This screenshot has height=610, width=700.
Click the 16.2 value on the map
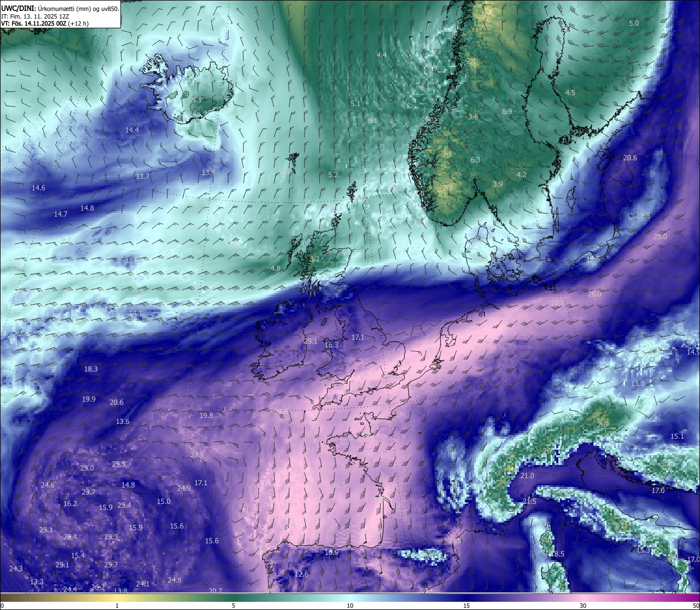(70, 503)
